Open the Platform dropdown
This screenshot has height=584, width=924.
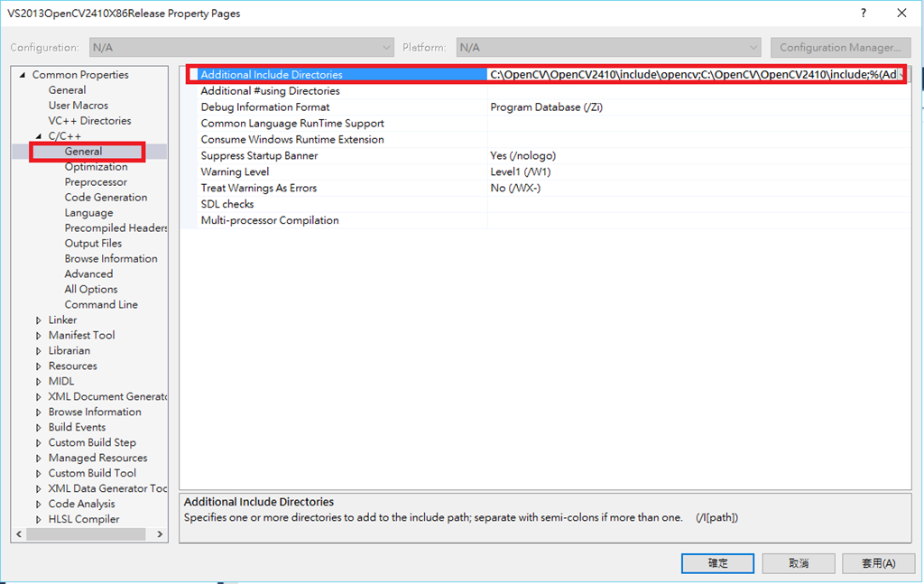click(608, 47)
